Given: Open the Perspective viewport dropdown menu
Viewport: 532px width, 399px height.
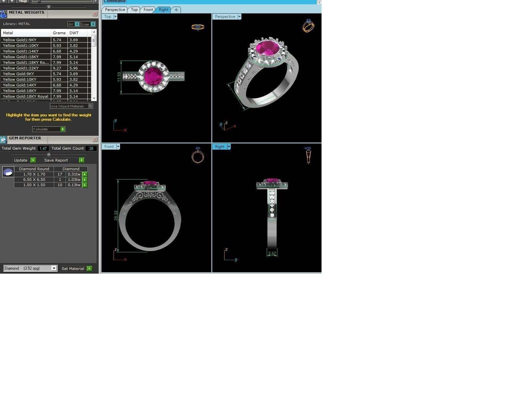Looking at the screenshot, I should click(x=239, y=17).
